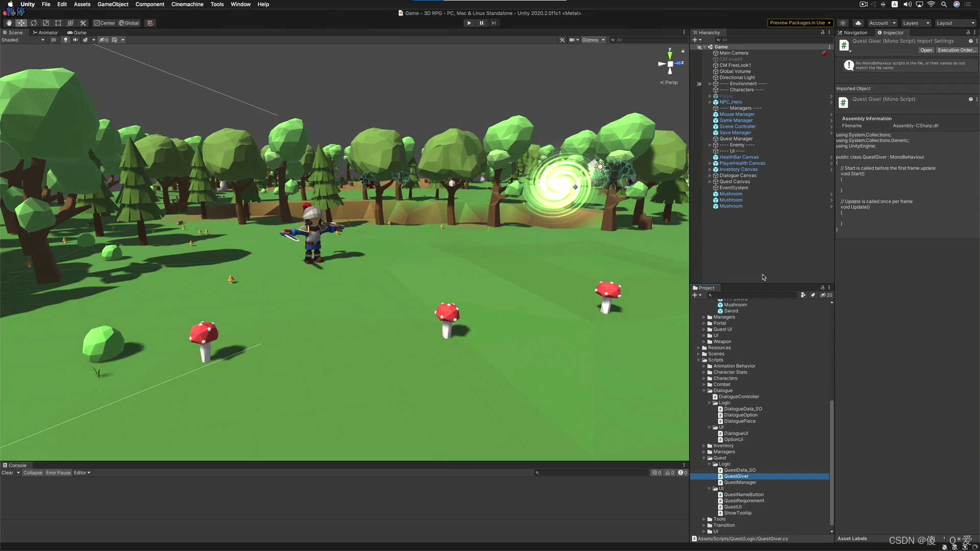980x551 pixels.
Task: Open the Layers dropdown
Action: coord(916,23)
